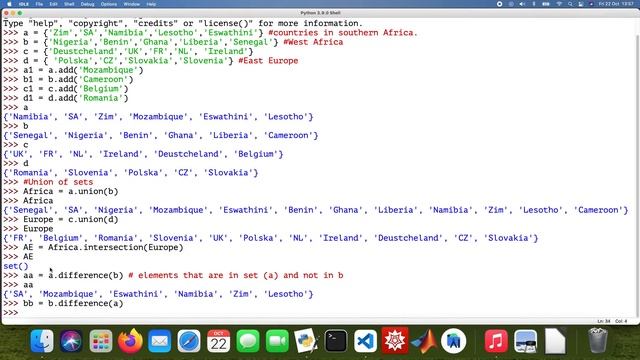Click the Wi-Fi status icon
640x360 pixels.
click(559, 4)
